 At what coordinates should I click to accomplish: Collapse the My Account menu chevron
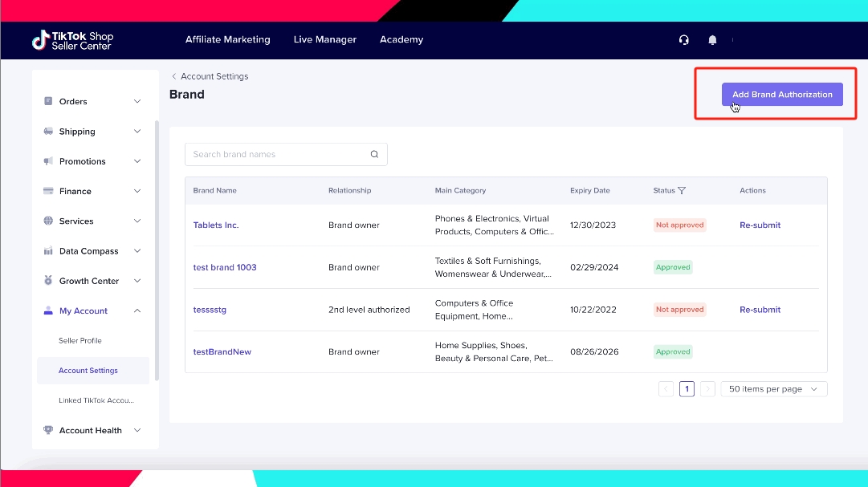137,310
